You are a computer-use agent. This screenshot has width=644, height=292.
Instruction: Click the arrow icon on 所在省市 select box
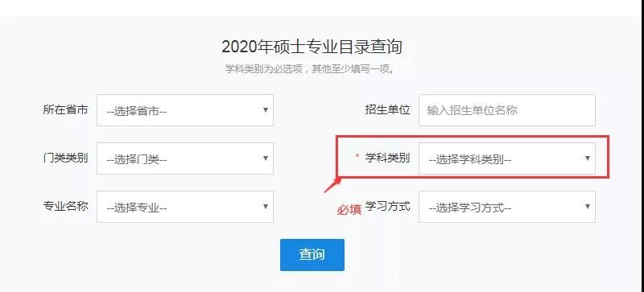point(266,110)
